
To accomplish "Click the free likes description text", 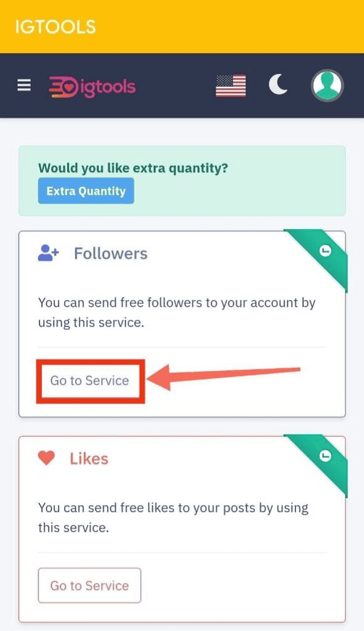I will pos(173,518).
